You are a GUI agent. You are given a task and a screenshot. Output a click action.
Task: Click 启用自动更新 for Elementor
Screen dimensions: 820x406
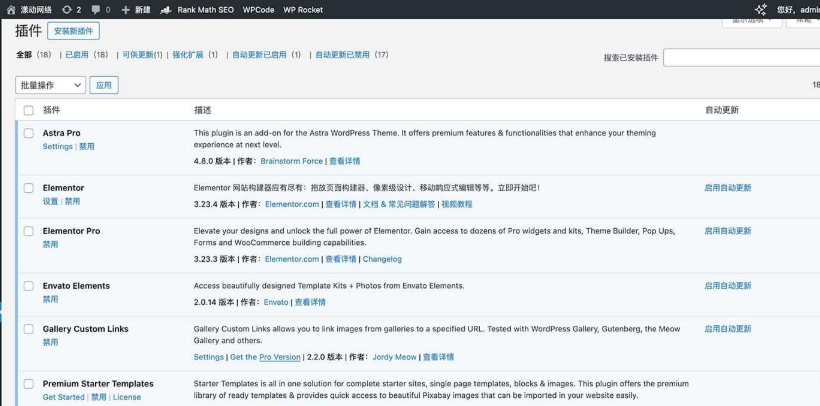[x=728, y=188]
